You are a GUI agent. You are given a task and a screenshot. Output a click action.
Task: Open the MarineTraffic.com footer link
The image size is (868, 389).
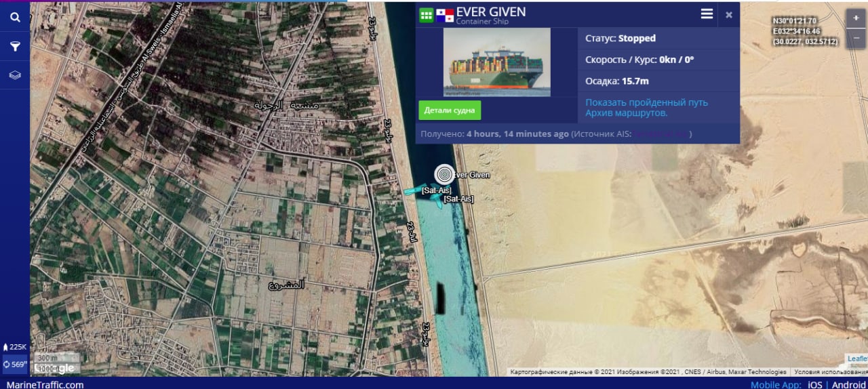[45, 384]
